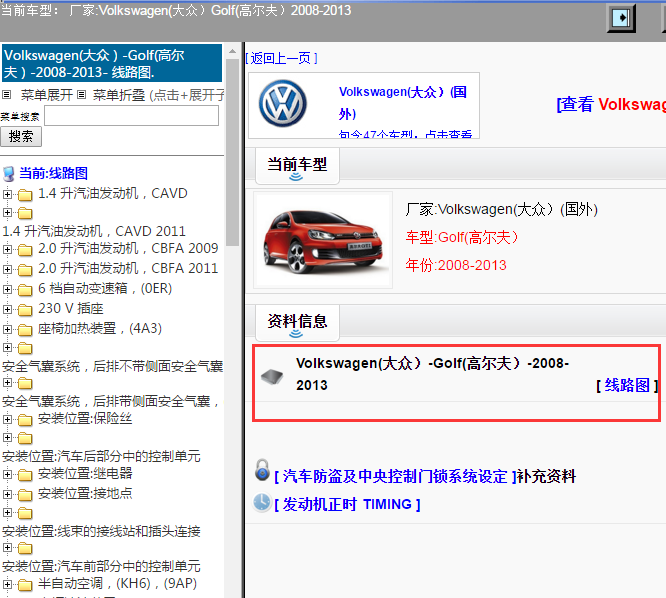Screen dimensions: 666x598
Task: Click the 厂家:Volkswagen(大众)(国外) text
Action: pyautogui.click(x=502, y=209)
